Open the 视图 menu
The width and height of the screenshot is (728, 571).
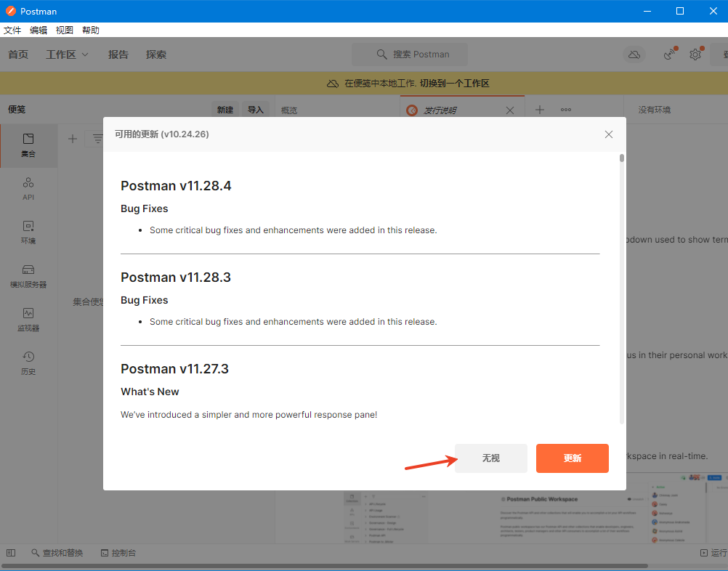[65, 31]
